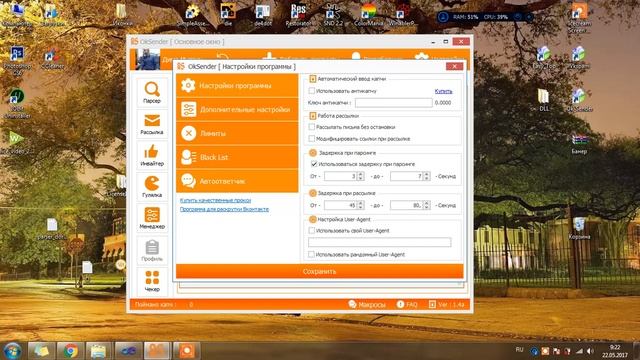
Task: Open the Чекер tool in the main window sidebar
Action: tap(152, 281)
